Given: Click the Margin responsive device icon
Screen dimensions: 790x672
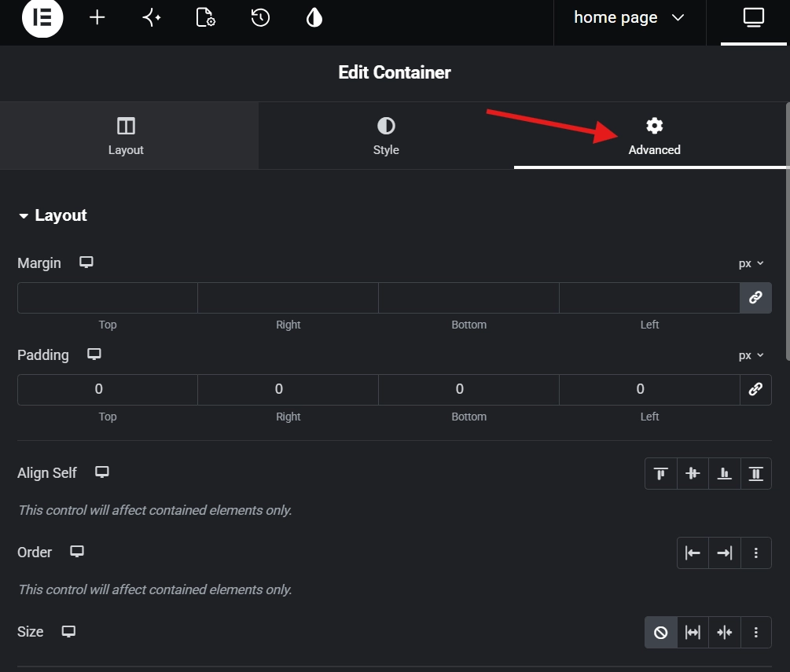Looking at the screenshot, I should [x=86, y=263].
